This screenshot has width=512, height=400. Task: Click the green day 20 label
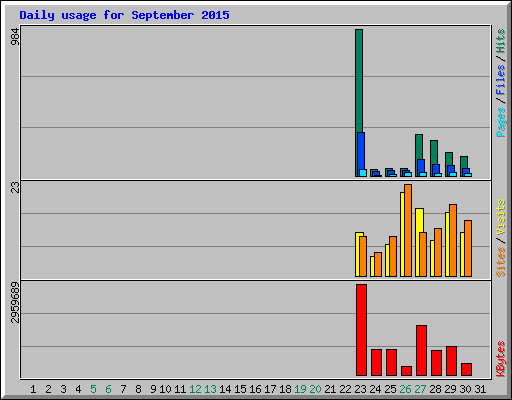point(315,389)
